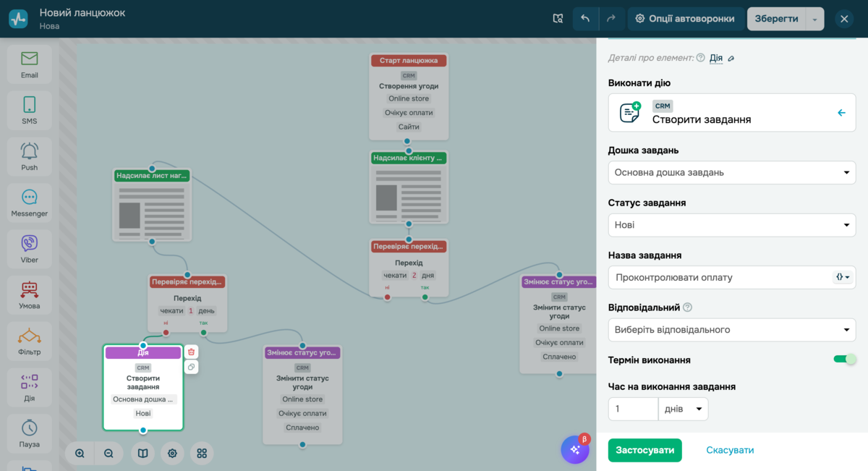Pick the Умова (condition) element
Viewport: 868px width, 471px height.
29,295
